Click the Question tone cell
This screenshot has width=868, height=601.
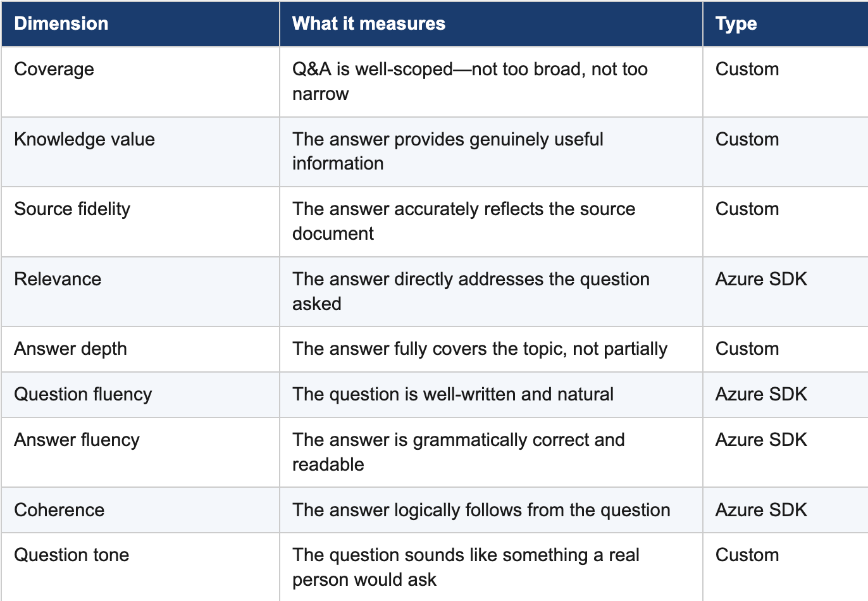(x=71, y=555)
